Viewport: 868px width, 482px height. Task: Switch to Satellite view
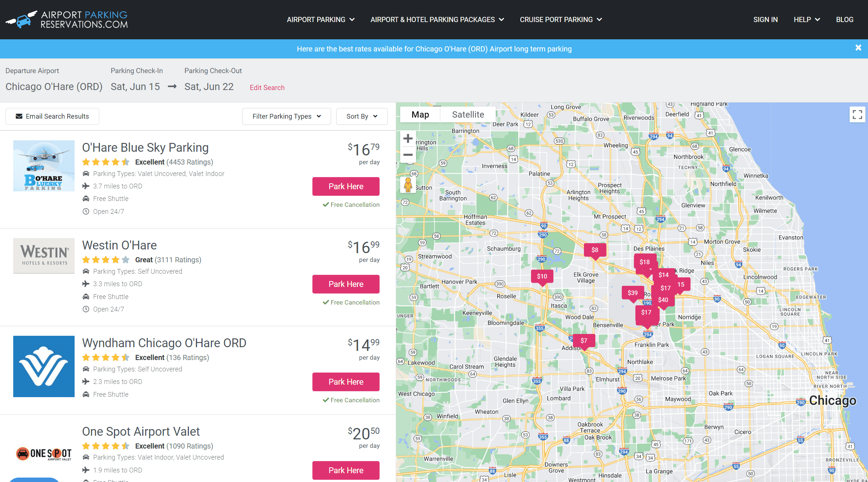pyautogui.click(x=468, y=114)
